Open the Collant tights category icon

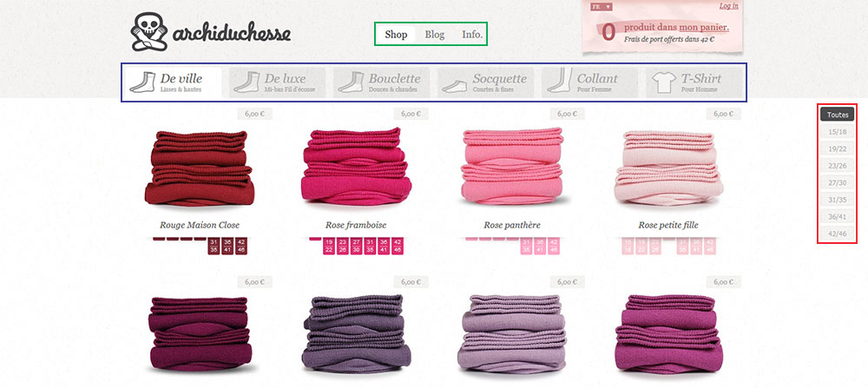(x=559, y=80)
